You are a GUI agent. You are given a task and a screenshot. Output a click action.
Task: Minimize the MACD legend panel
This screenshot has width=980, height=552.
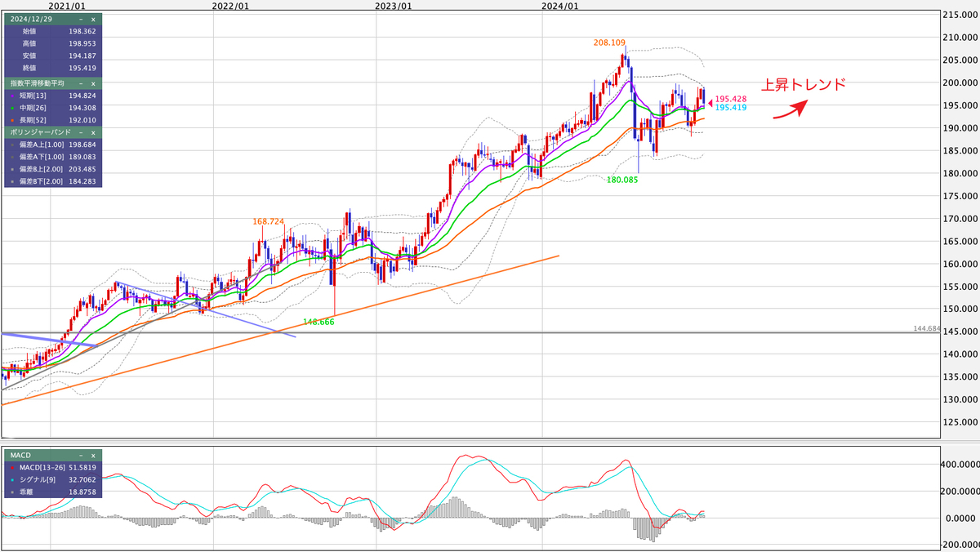[81, 455]
